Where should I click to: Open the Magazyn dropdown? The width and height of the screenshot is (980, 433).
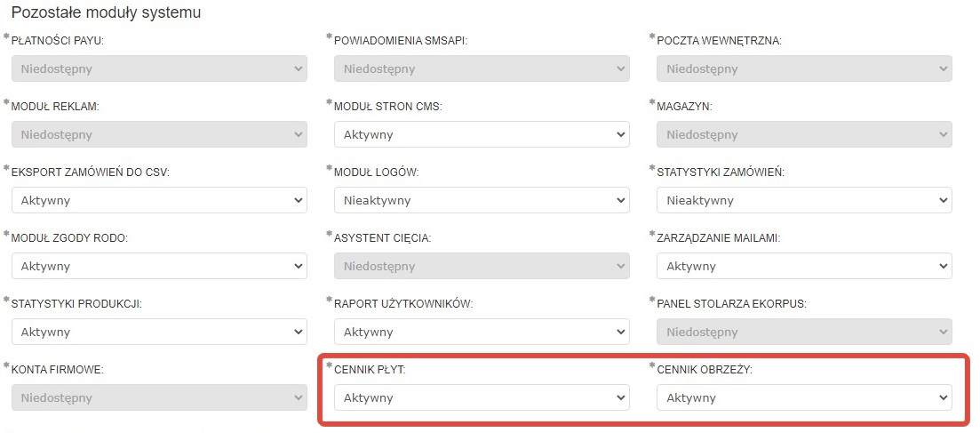[x=804, y=134]
